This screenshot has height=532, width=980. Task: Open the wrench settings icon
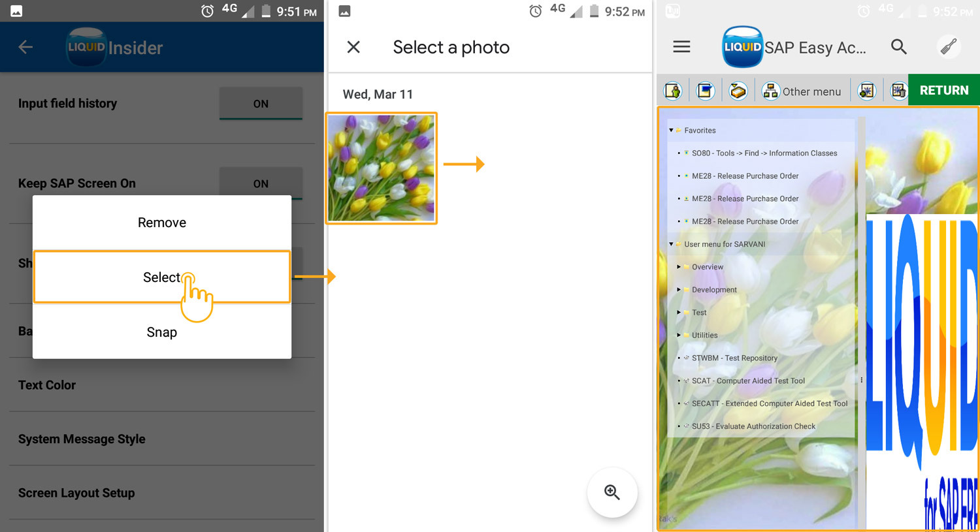948,47
